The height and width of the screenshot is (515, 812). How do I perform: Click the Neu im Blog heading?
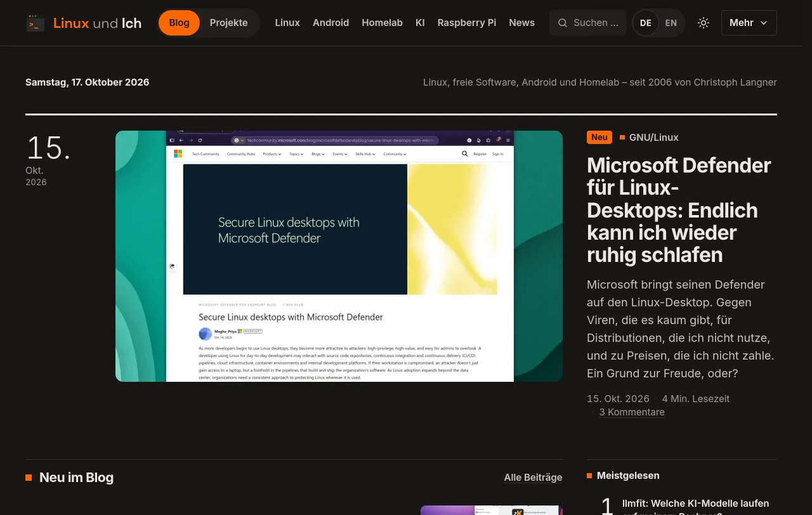coord(76,478)
